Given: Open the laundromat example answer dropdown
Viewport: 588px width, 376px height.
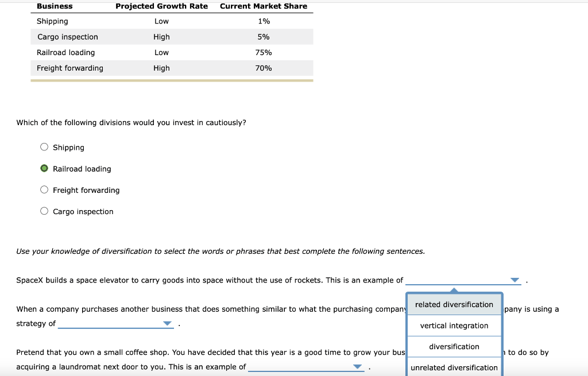Looking at the screenshot, I should (x=306, y=366).
